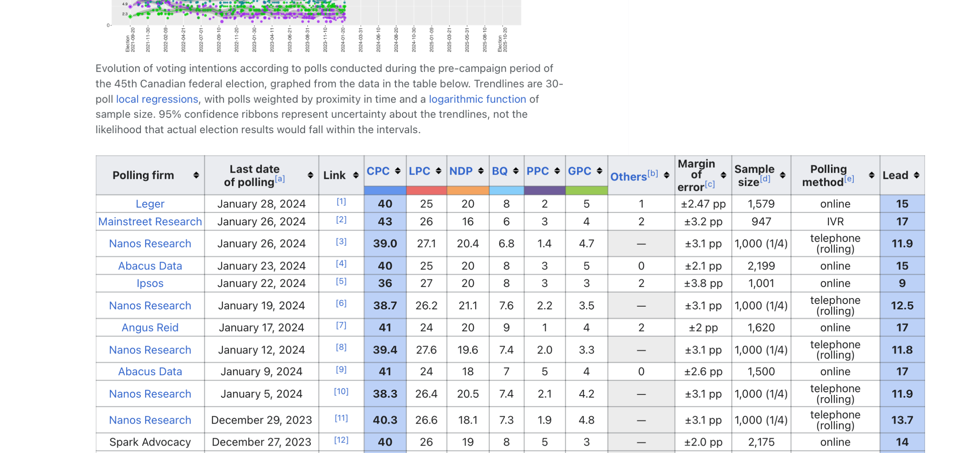Viewport: 980px width, 453px height.
Task: Open citation [12] for Spark Advocacy
Action: click(341, 440)
